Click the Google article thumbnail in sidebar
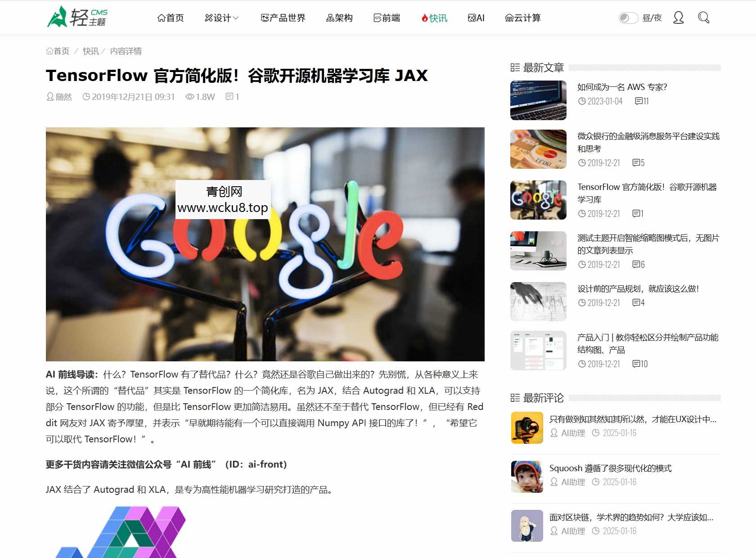Image resolution: width=756 pixels, height=558 pixels. pos(538,200)
